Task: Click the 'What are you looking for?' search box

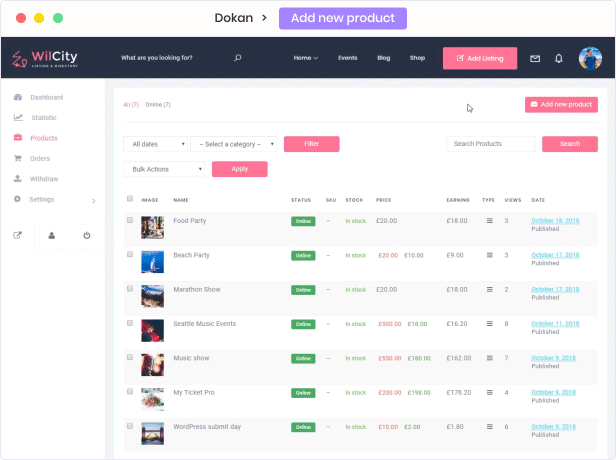Action: click(x=157, y=58)
